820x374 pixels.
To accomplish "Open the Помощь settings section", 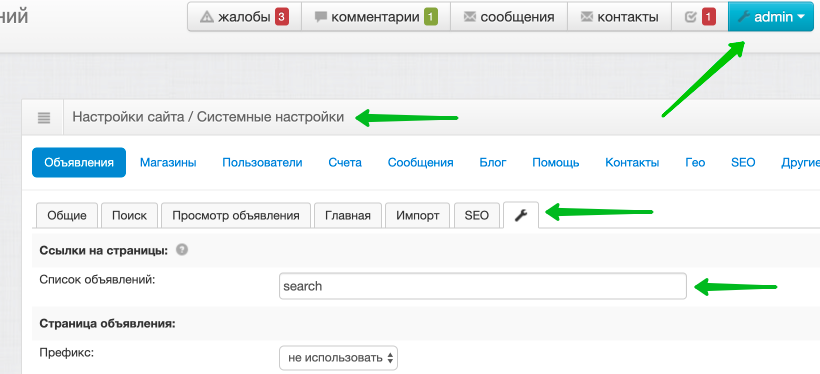I will click(x=555, y=163).
